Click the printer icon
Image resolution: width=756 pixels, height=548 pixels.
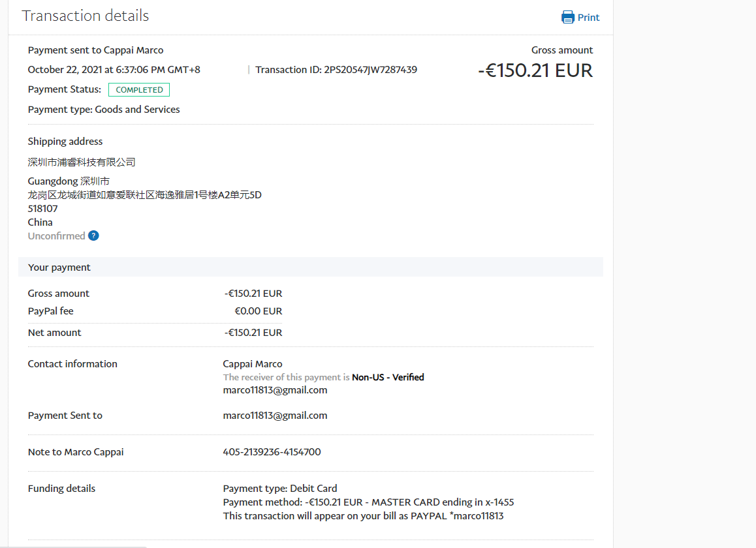point(568,18)
